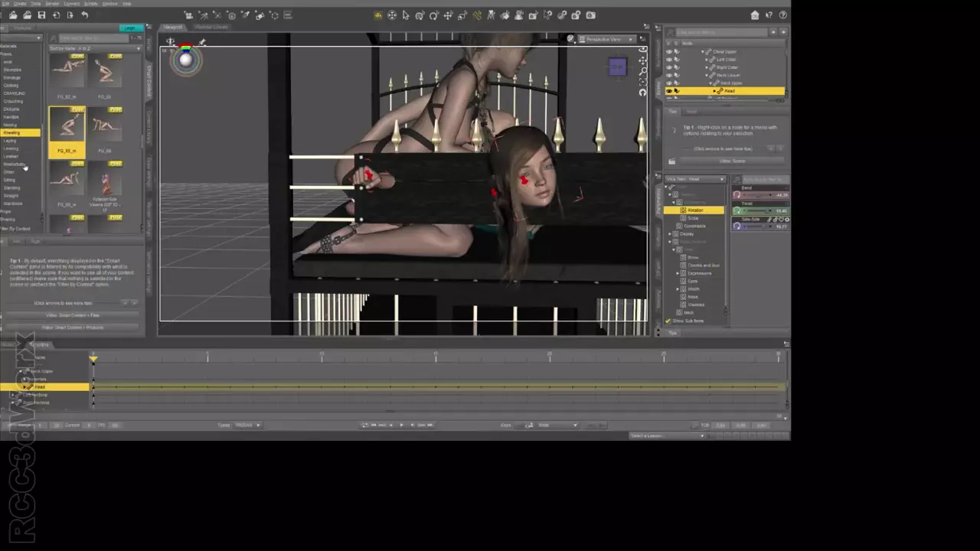Open the Select a Lesson dropdown

[666, 435]
